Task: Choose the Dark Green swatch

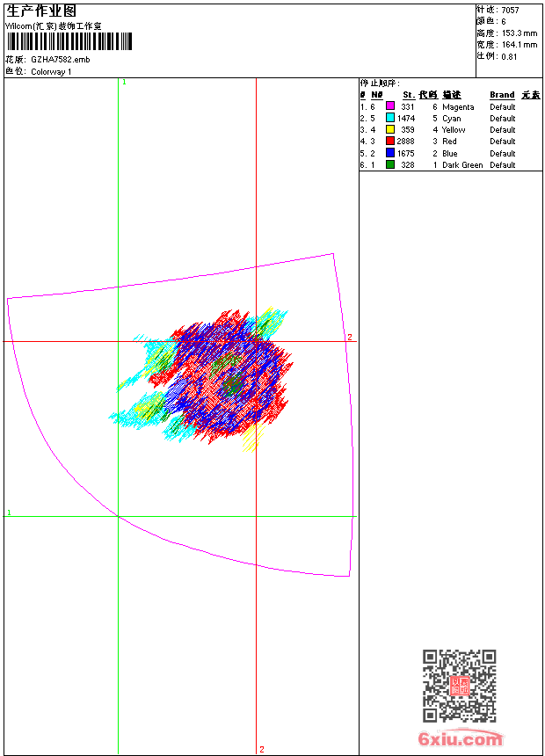Action: pyautogui.click(x=390, y=164)
